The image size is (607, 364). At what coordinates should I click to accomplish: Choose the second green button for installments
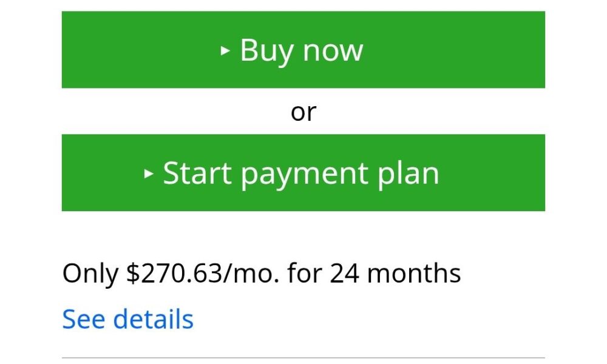pyautogui.click(x=303, y=173)
